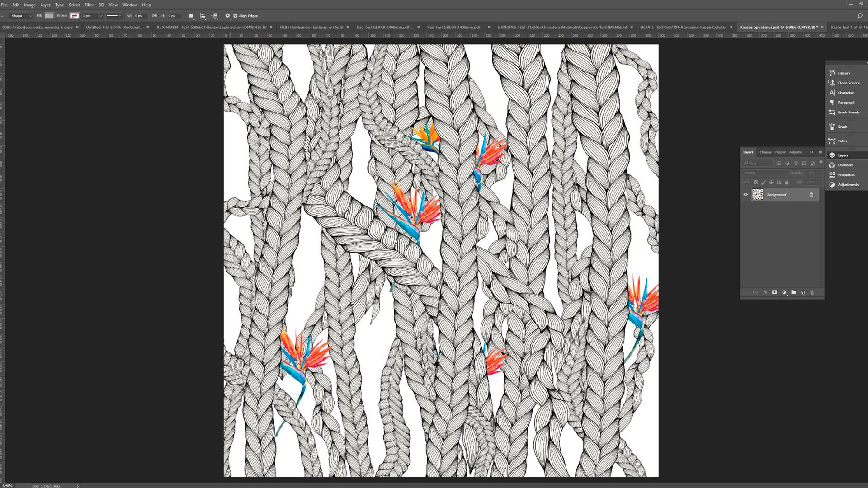Open the History panel icon
868x488 pixels.
[832, 73]
